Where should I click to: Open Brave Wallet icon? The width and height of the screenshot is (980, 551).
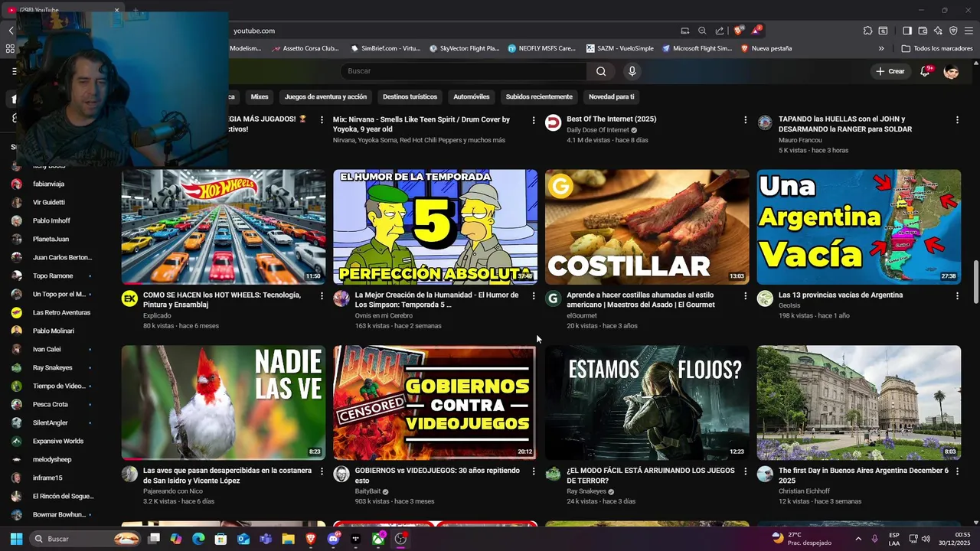point(923,31)
